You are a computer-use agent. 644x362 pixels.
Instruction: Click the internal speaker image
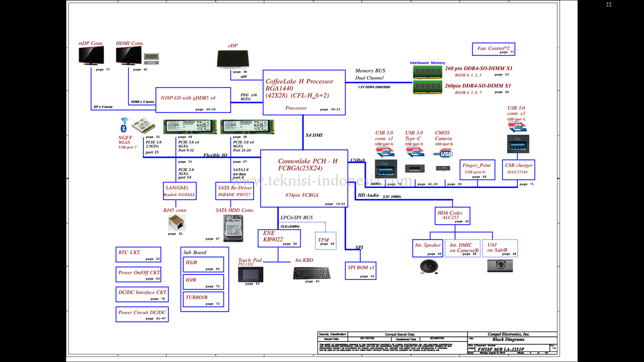[x=428, y=266]
